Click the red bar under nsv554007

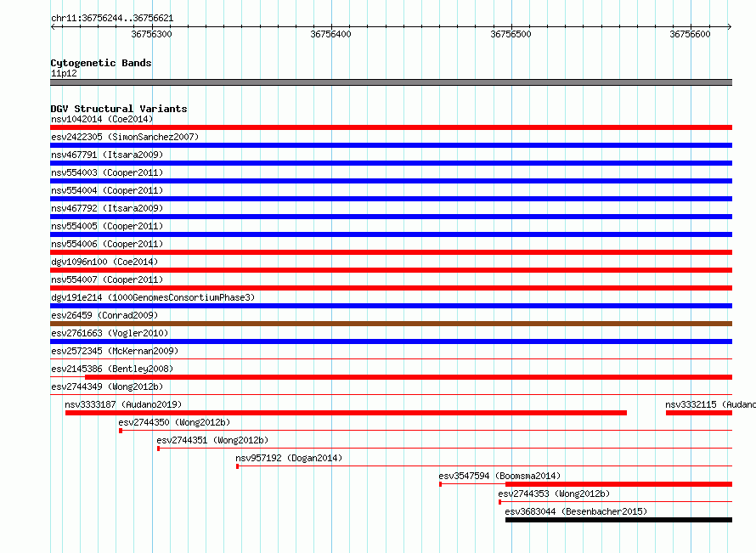coord(391,288)
